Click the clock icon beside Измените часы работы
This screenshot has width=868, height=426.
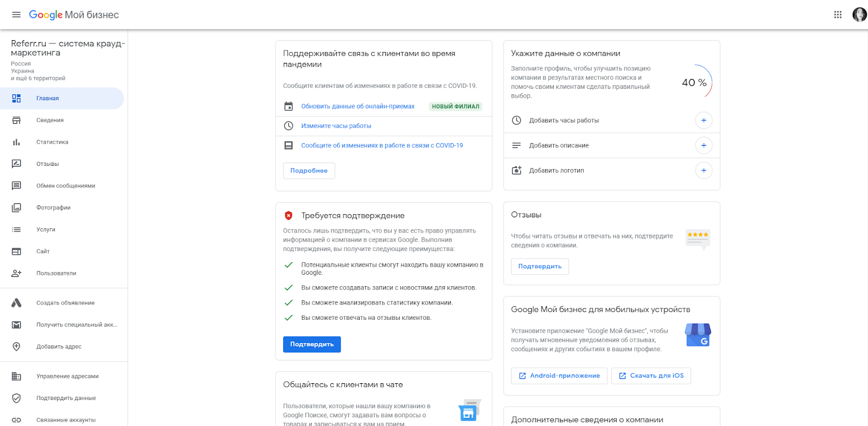click(289, 126)
